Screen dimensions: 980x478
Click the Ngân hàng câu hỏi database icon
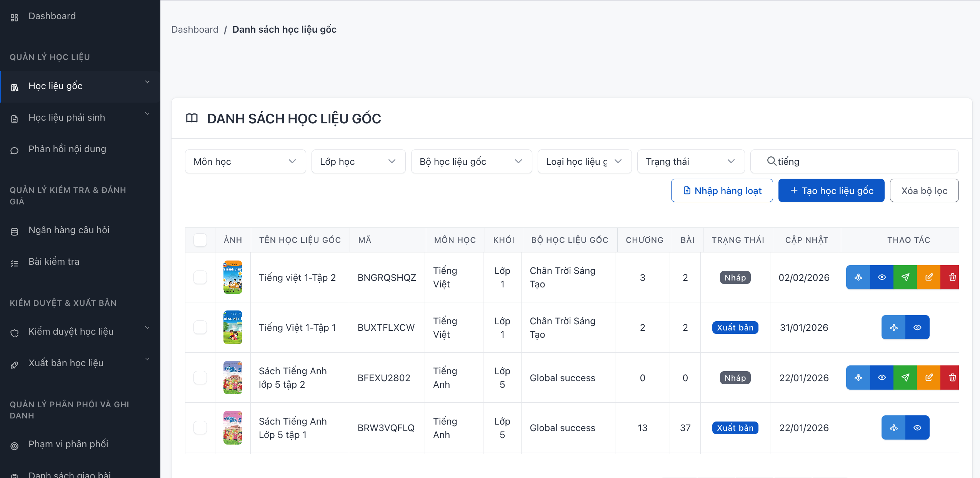coord(15,231)
